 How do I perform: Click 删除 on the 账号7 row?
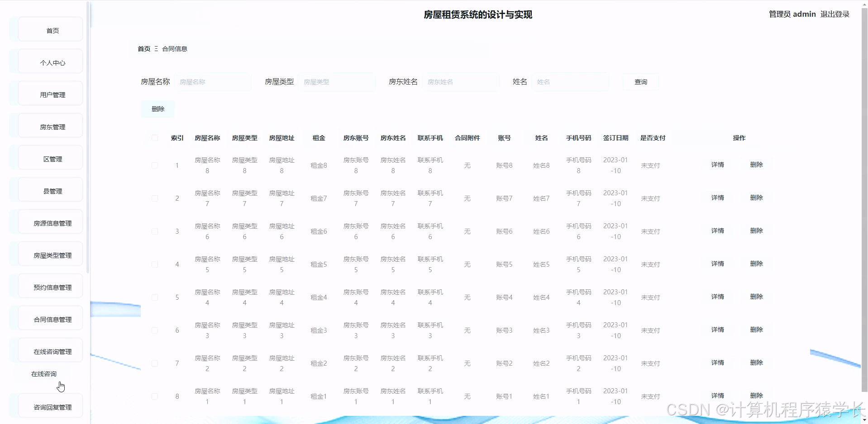click(x=756, y=198)
